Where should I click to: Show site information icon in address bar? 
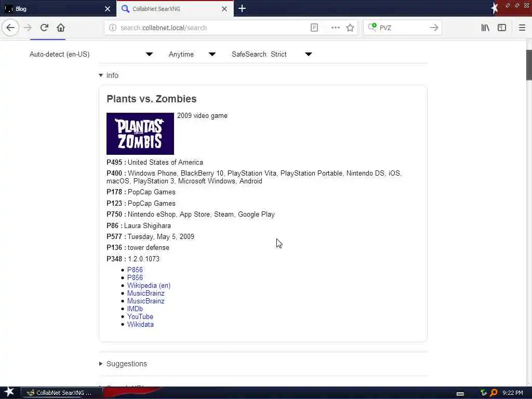(113, 28)
